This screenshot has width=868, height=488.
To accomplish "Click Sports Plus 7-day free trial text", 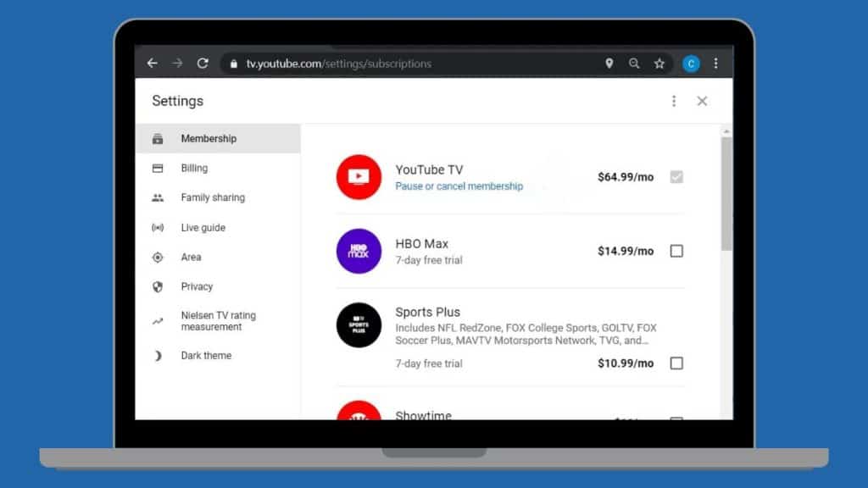I will tap(429, 363).
